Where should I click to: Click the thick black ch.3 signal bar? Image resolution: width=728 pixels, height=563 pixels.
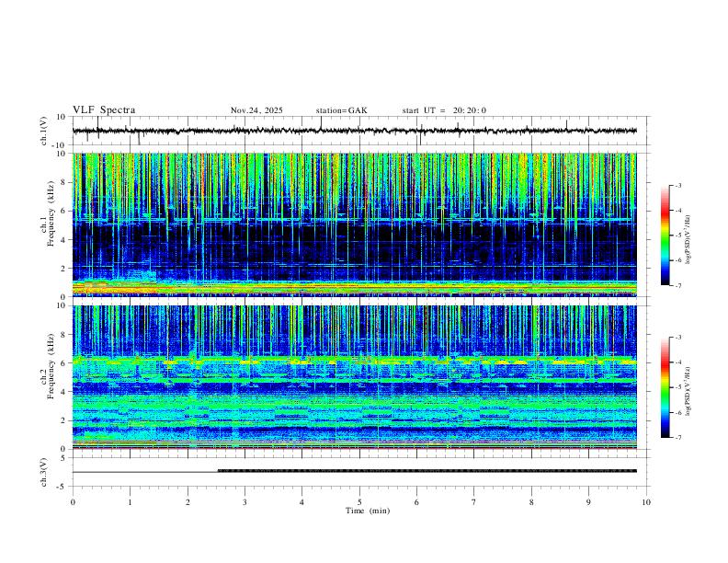pyautogui.click(x=427, y=471)
